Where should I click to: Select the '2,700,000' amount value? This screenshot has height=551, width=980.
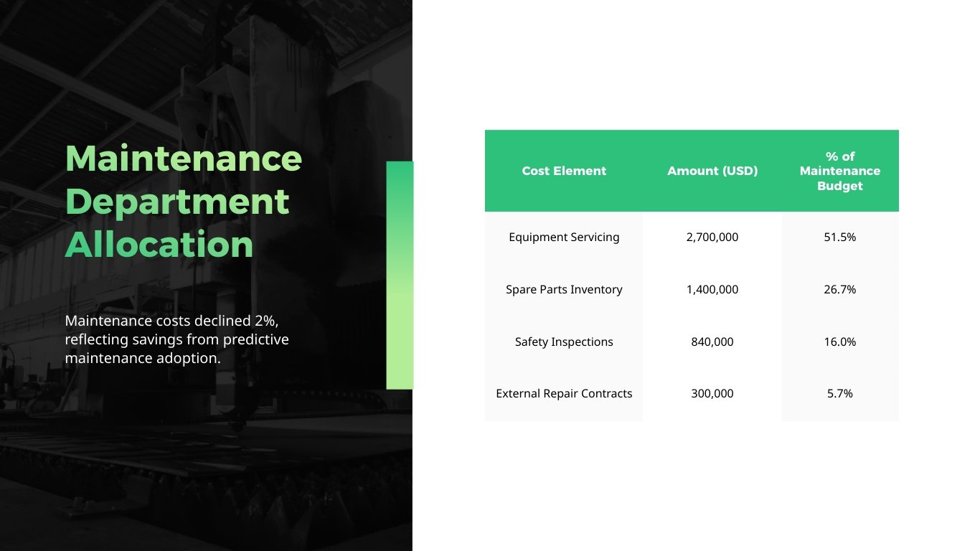[x=712, y=237]
